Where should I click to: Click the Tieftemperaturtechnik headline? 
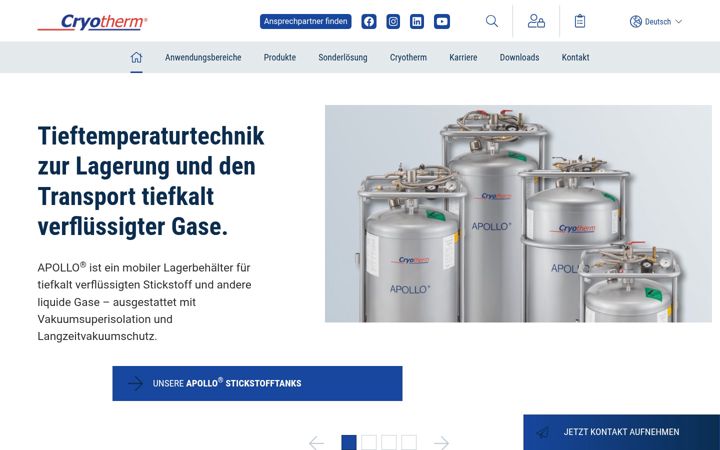(151, 181)
